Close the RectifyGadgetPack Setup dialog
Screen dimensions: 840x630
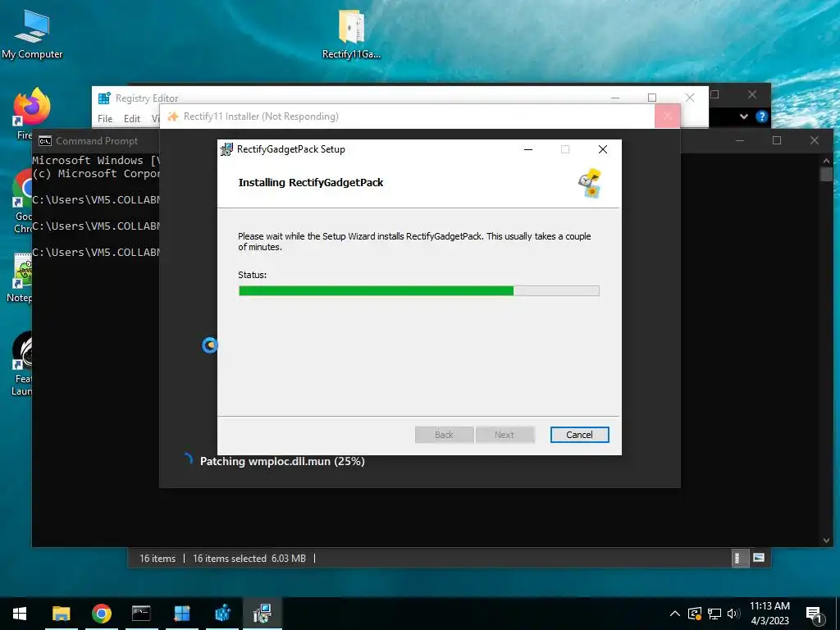pyautogui.click(x=603, y=149)
